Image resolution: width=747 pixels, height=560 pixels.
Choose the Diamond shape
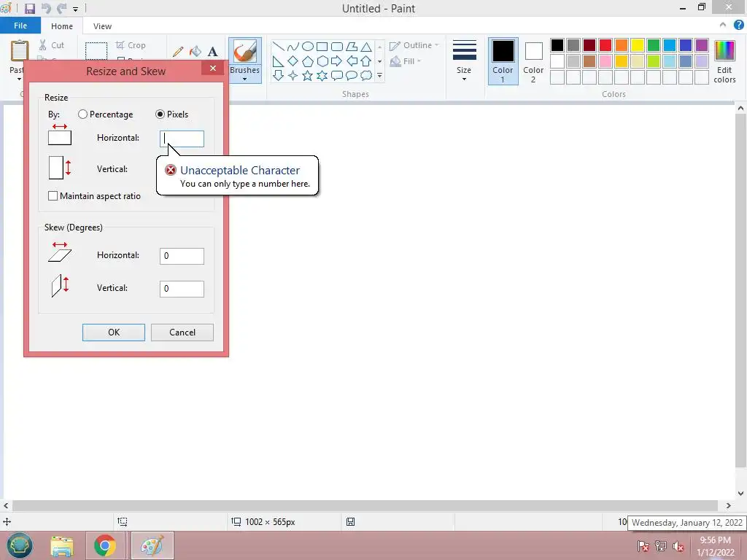click(293, 61)
